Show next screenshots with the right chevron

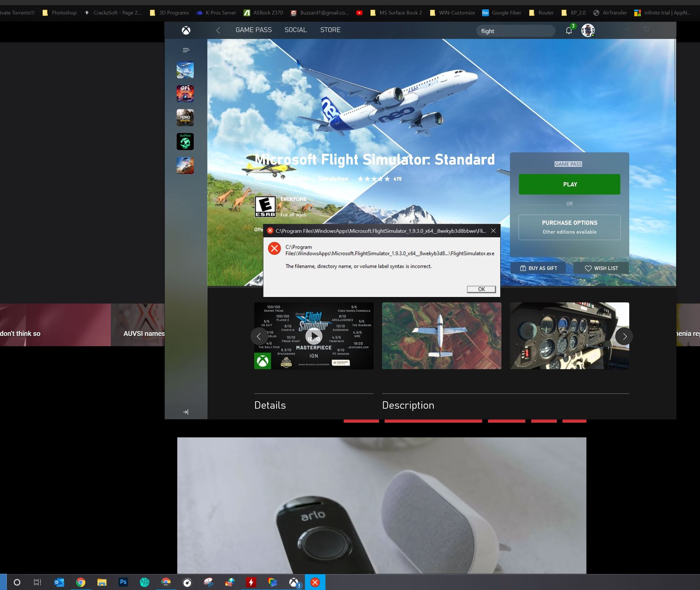tap(624, 336)
